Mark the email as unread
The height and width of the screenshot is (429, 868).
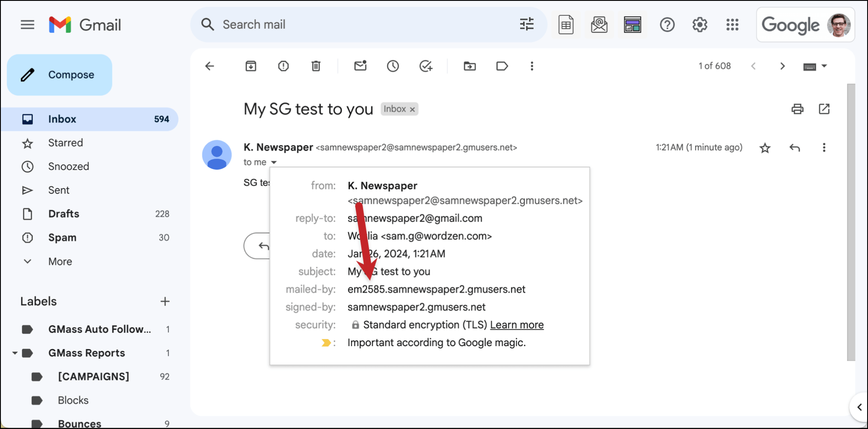tap(360, 66)
